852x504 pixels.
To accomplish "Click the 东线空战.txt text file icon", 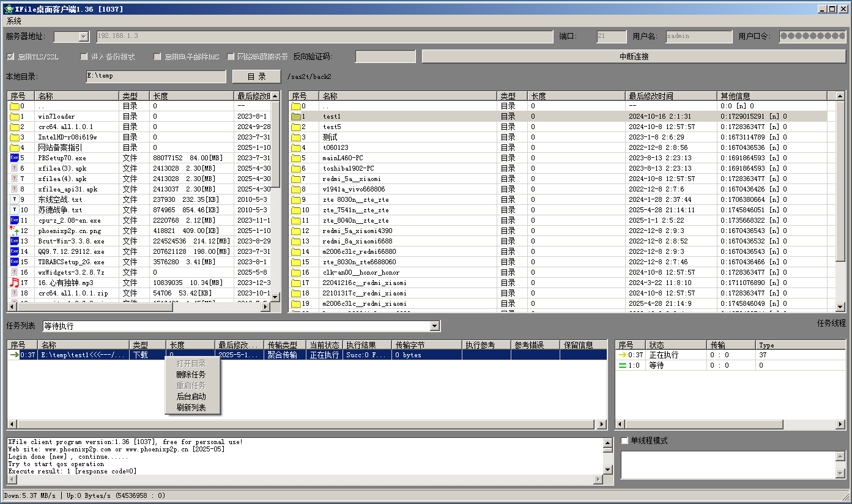I will click(14, 199).
